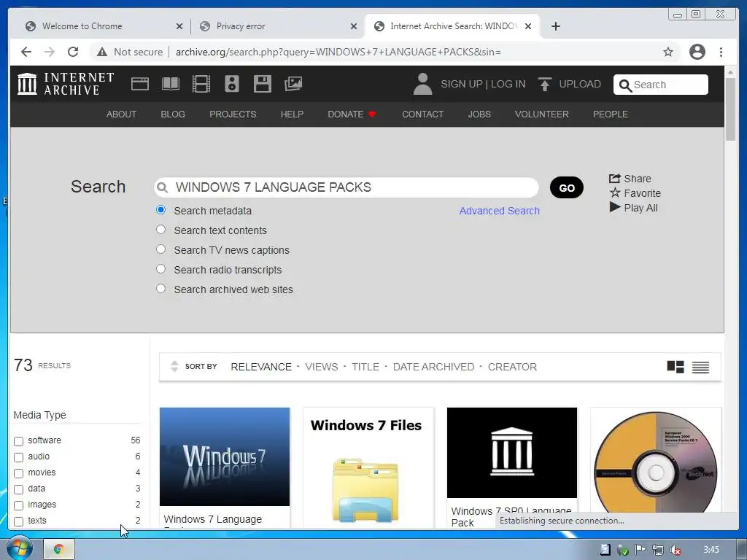The image size is (747, 560).
Task: Open the Texts book icon
Action: pos(171,84)
